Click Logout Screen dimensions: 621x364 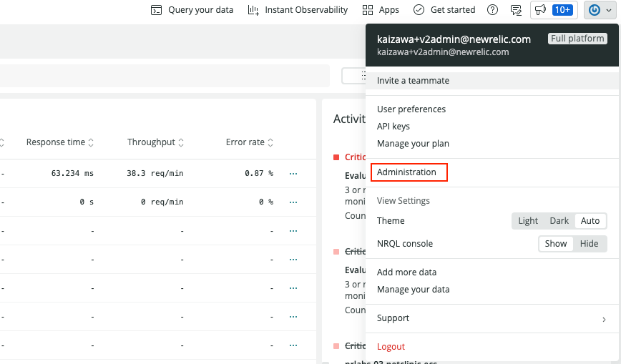391,347
